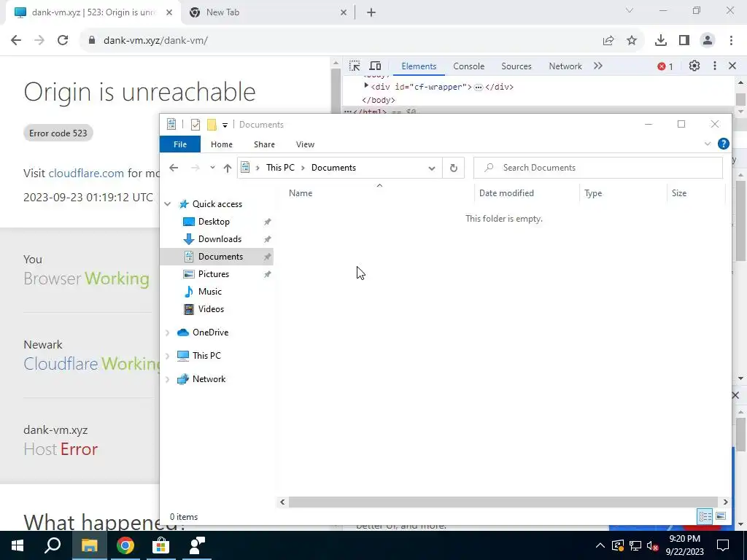Switch to the DevTools Console tab

469,66
